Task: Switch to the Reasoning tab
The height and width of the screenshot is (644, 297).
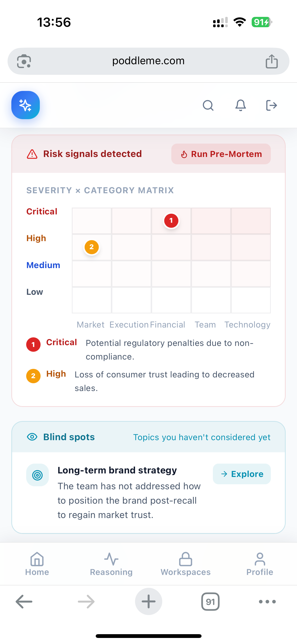Action: tap(111, 564)
